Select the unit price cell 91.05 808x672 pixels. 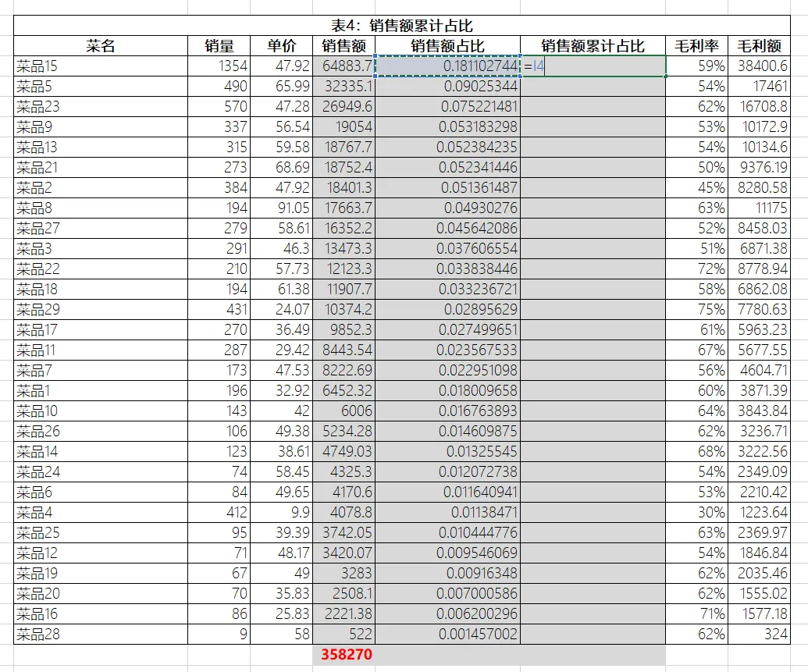click(281, 208)
